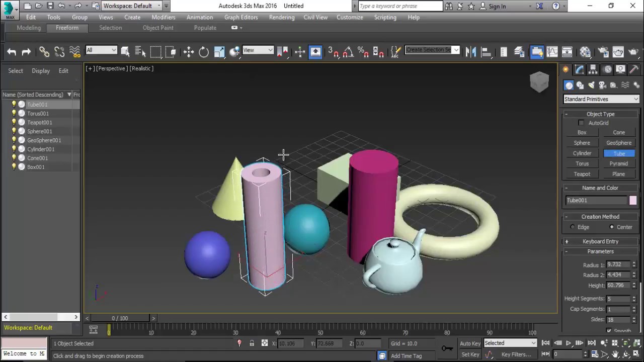Click the Set Key button

pyautogui.click(x=470, y=354)
